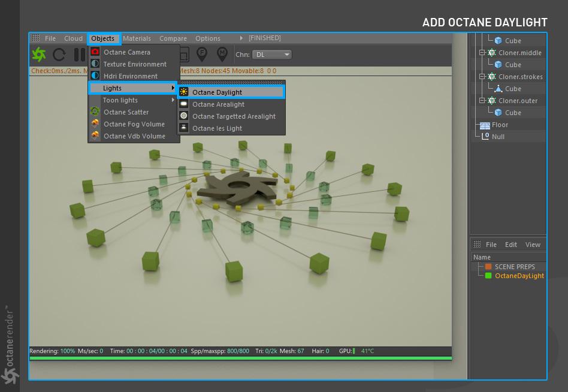Click the Live Viewer menu grip icon

35,38
